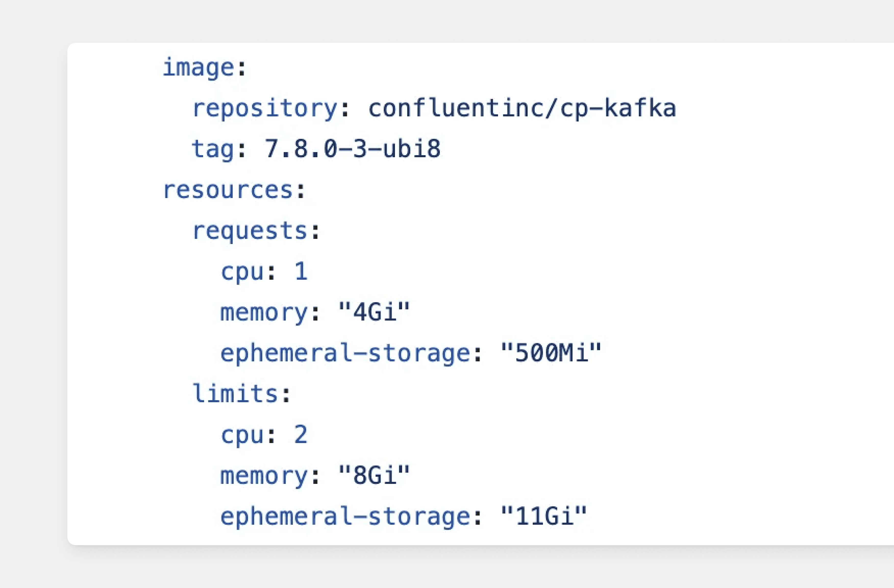The width and height of the screenshot is (894, 588).
Task: Click the value confluentinc/cp-kafka
Action: [522, 108]
